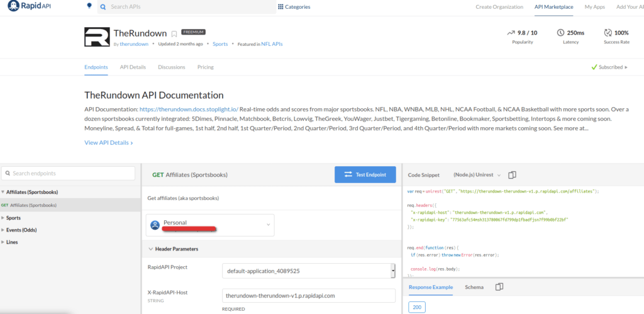This screenshot has width=644, height=314.
Task: Bookmark TheRundown API with bookmark icon
Action: [x=174, y=34]
